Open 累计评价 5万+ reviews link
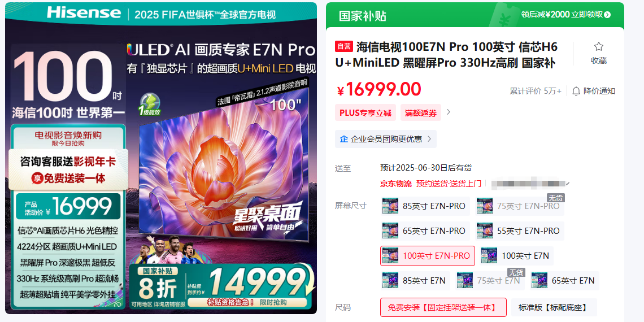Screen dimensions: 644x322 point(536,91)
